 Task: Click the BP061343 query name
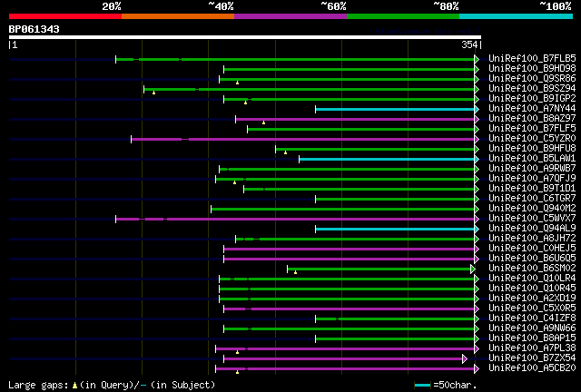[34, 29]
